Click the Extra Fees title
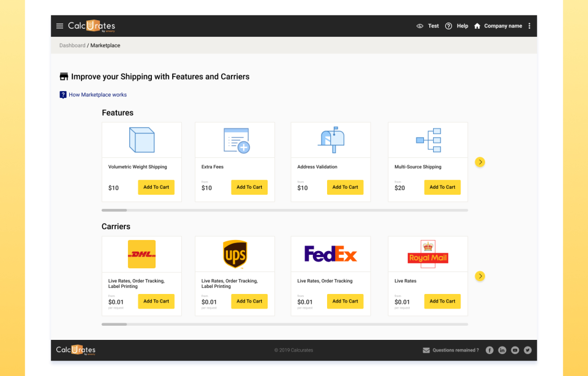588x376 pixels. click(213, 167)
